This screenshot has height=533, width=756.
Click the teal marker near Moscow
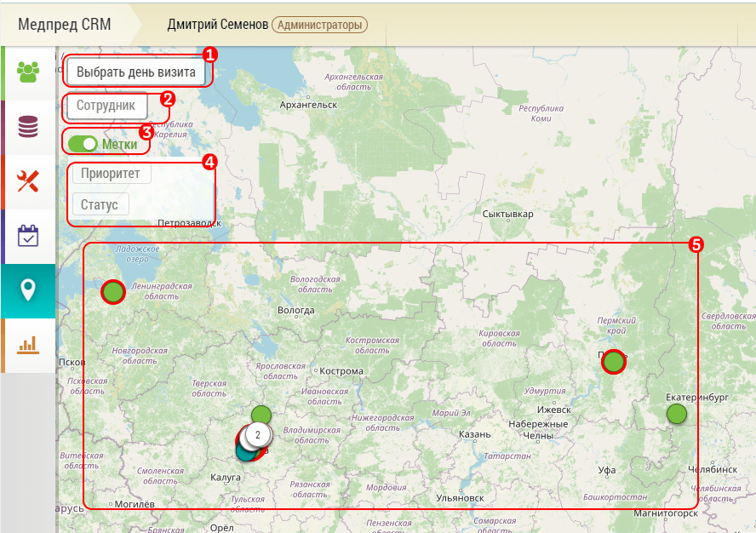pos(243,451)
